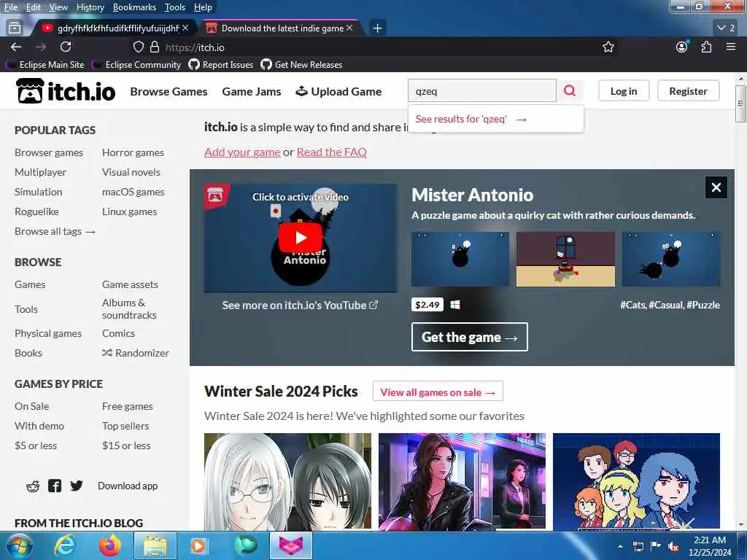Click the https://itch.io address bar
This screenshot has height=560, width=747.
371,47
